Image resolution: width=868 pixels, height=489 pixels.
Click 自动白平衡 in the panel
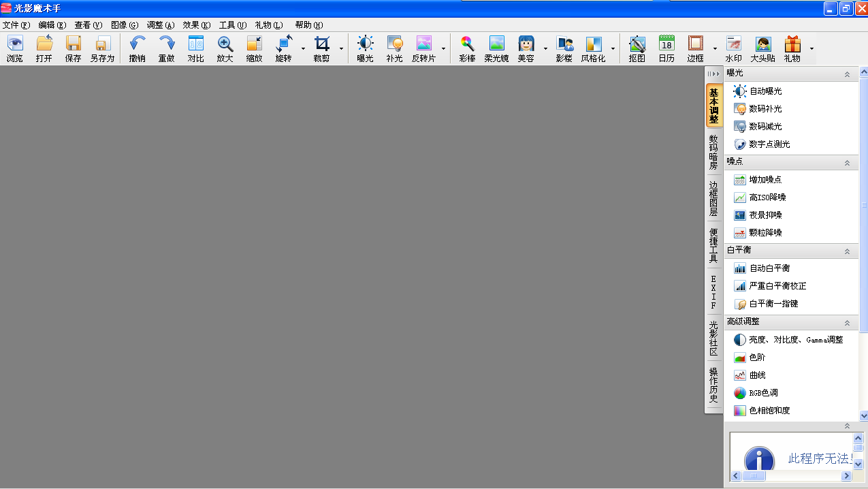pos(762,268)
